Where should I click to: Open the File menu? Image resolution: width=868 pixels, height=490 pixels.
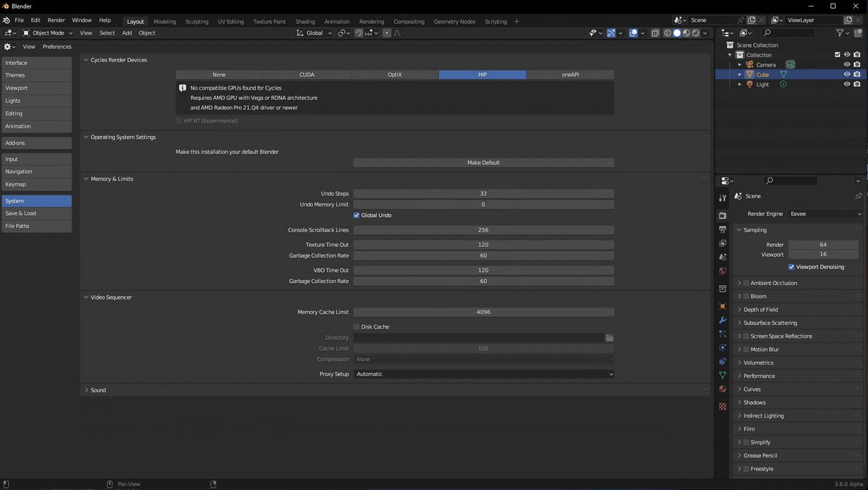click(x=19, y=20)
